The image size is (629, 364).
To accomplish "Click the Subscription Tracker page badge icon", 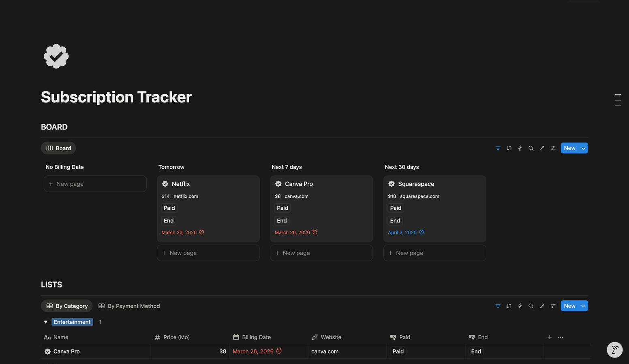I will pos(56,56).
